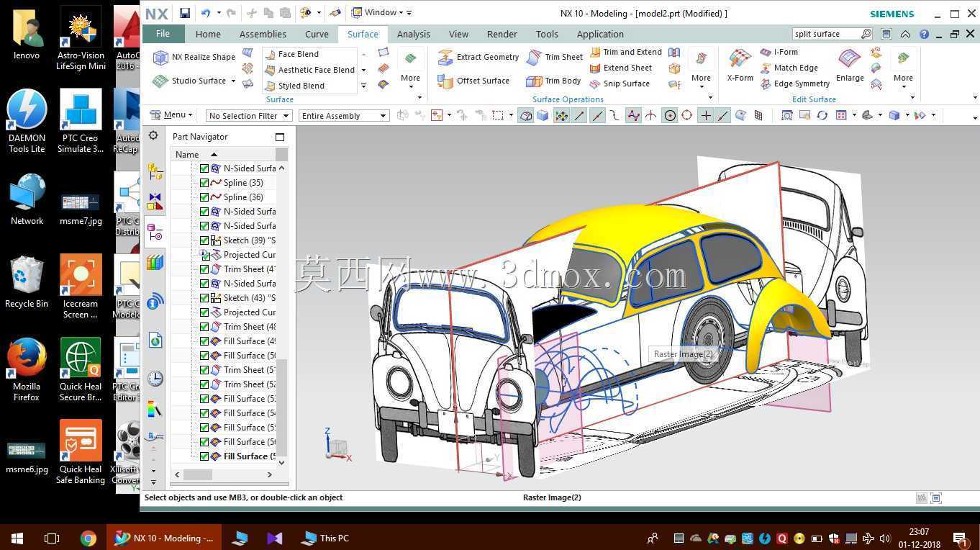
Task: Click the search magnifier in Command Finder
Action: point(866,34)
